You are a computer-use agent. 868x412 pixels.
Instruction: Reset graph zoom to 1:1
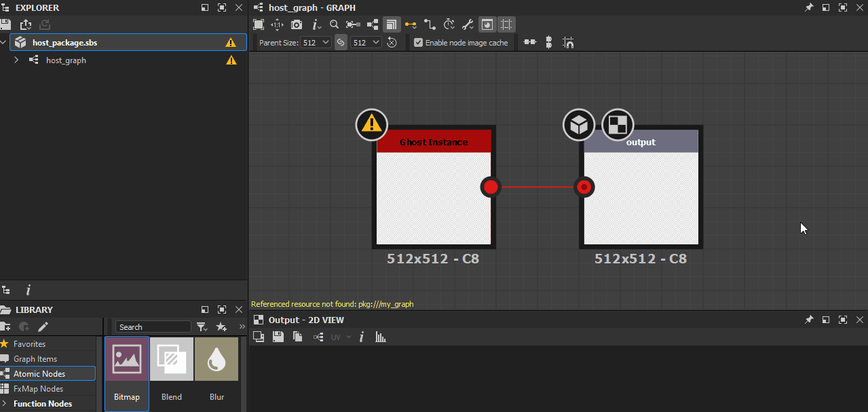click(x=277, y=24)
